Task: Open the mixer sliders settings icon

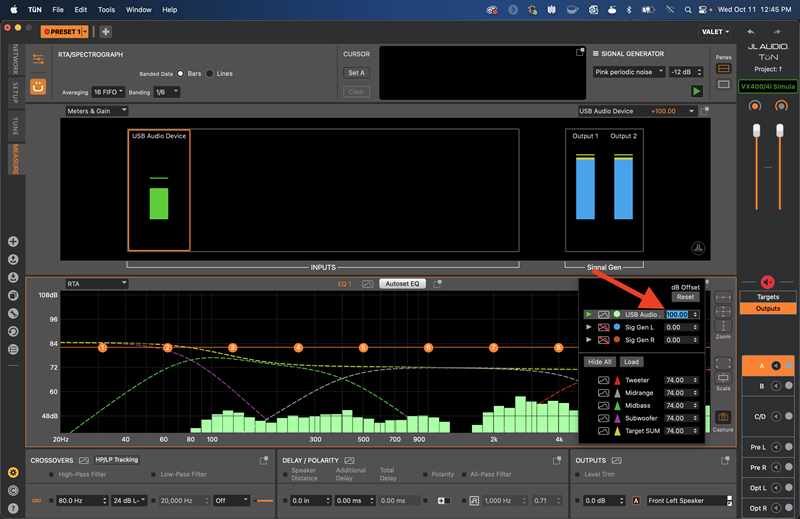Action: (x=38, y=59)
